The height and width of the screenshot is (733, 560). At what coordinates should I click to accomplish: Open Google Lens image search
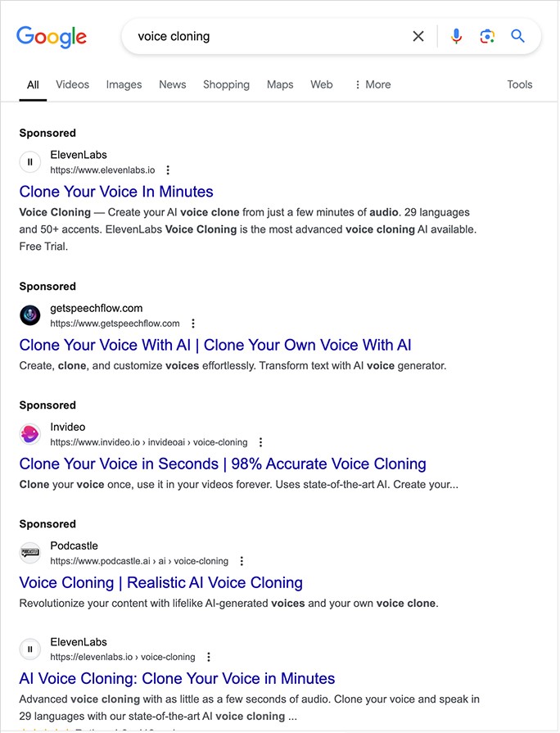487,36
